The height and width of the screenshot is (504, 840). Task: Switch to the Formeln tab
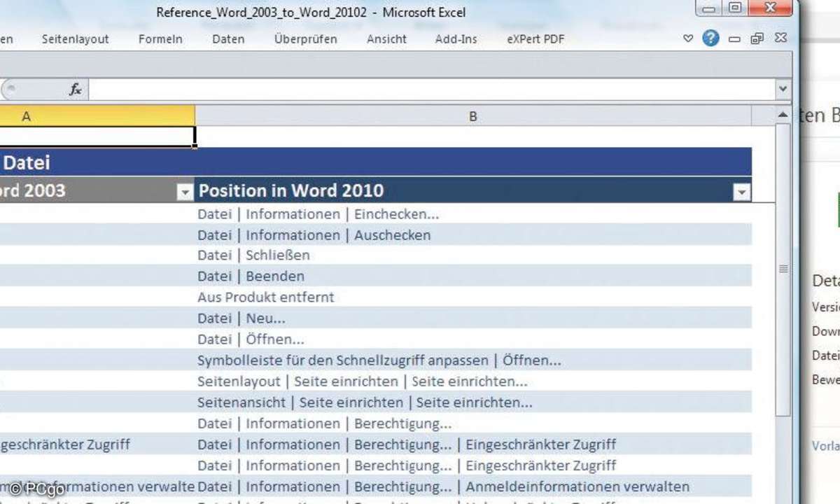click(160, 39)
